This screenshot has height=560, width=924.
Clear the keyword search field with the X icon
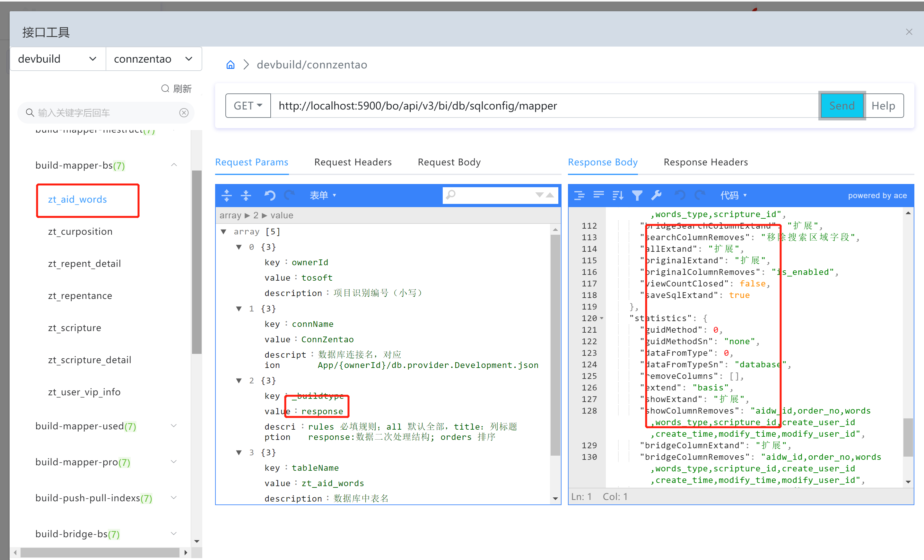click(184, 112)
